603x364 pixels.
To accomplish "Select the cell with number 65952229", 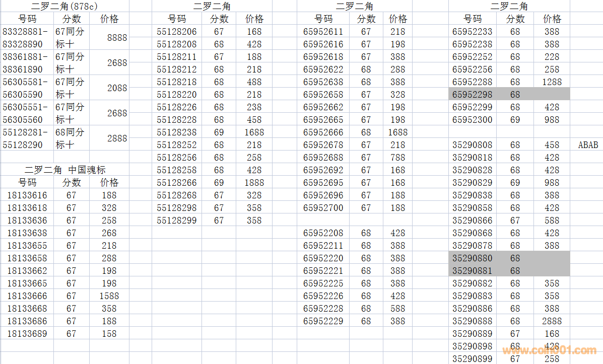I will 323,321.
